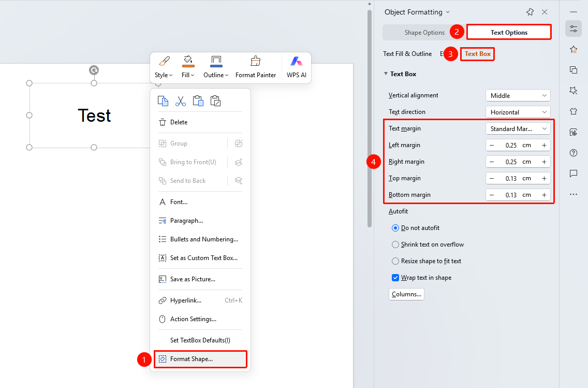
Task: Choose Delete from the context menu
Action: click(200, 122)
